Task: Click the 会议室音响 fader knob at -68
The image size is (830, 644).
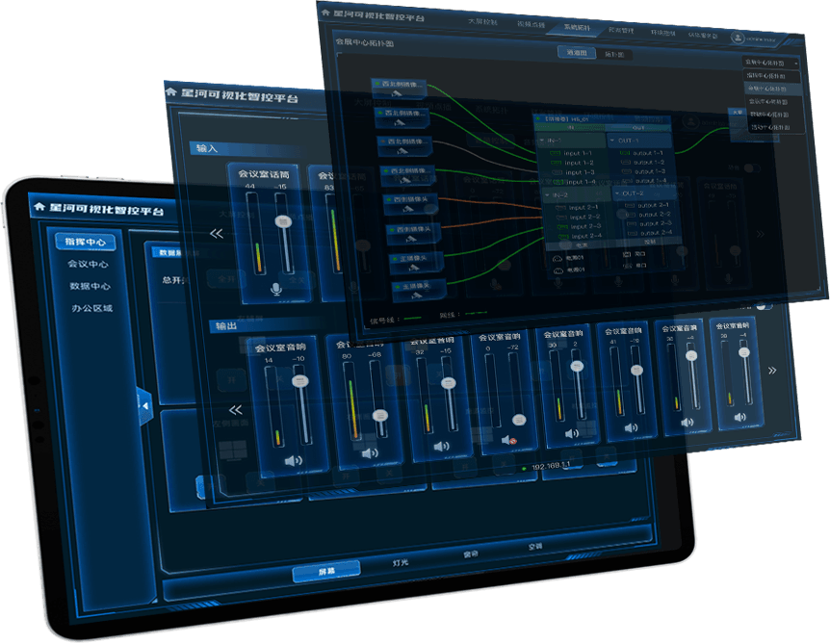Action: pyautogui.click(x=380, y=416)
